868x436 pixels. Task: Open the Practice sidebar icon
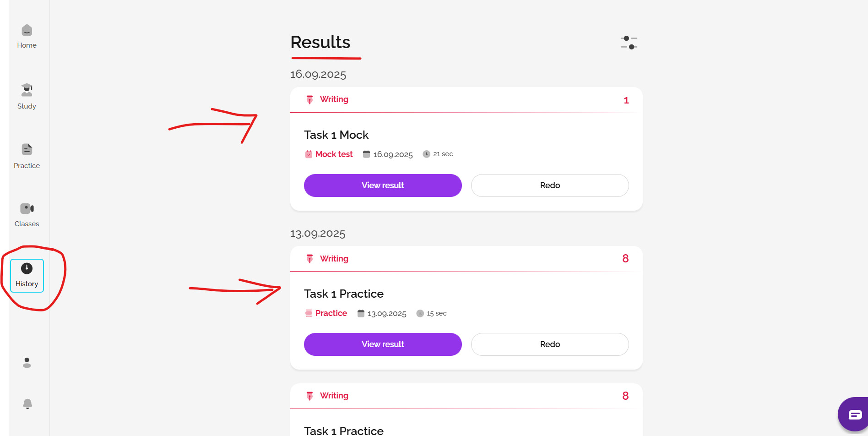[27, 150]
